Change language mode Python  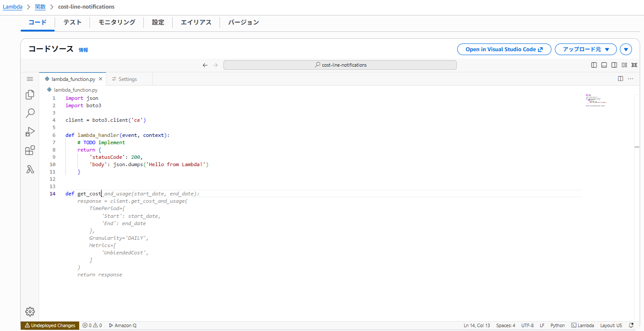pyautogui.click(x=557, y=325)
